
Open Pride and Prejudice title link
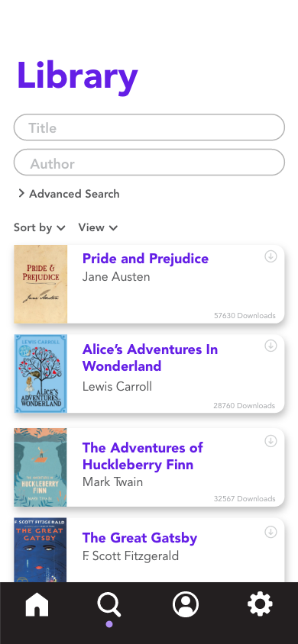[x=145, y=259]
